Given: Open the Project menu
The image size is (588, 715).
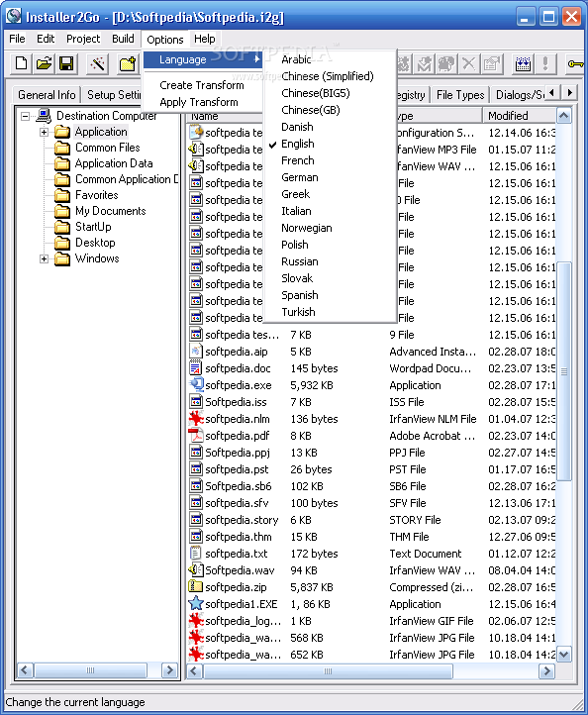Looking at the screenshot, I should [x=83, y=39].
